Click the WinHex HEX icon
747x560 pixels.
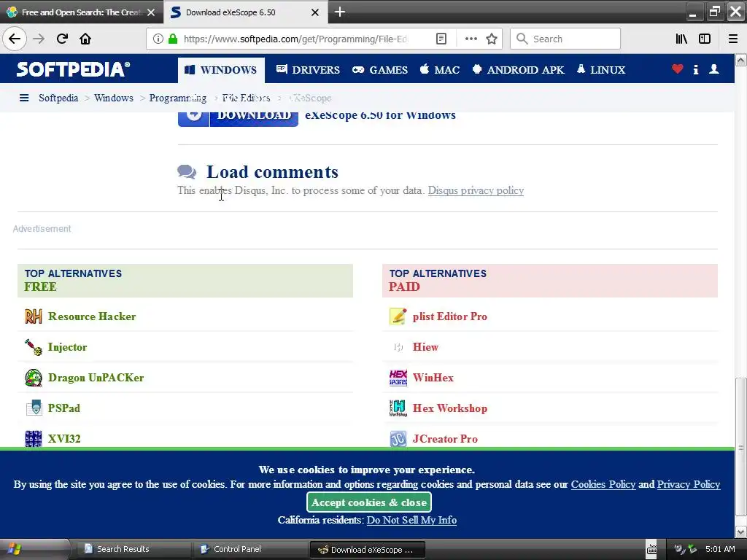(x=398, y=378)
